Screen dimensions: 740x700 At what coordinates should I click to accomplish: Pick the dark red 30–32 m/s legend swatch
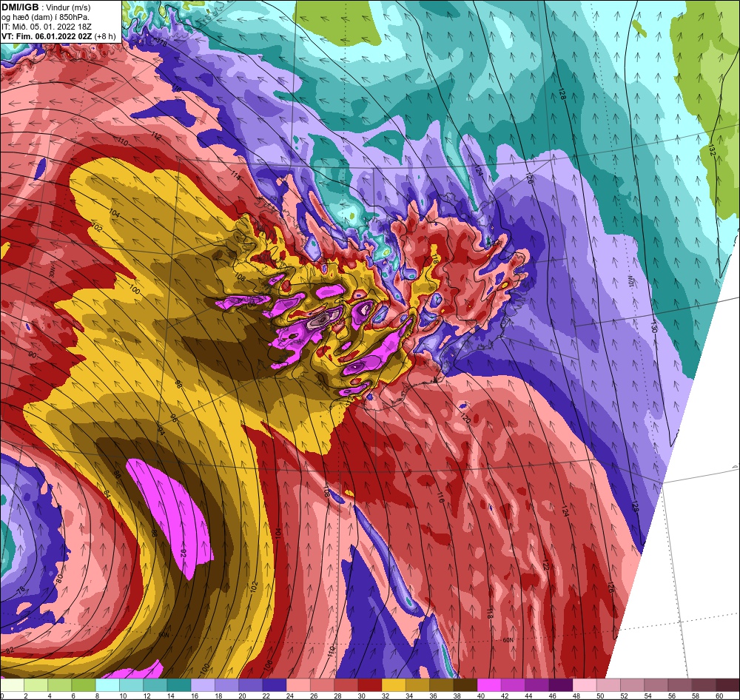coord(370,685)
